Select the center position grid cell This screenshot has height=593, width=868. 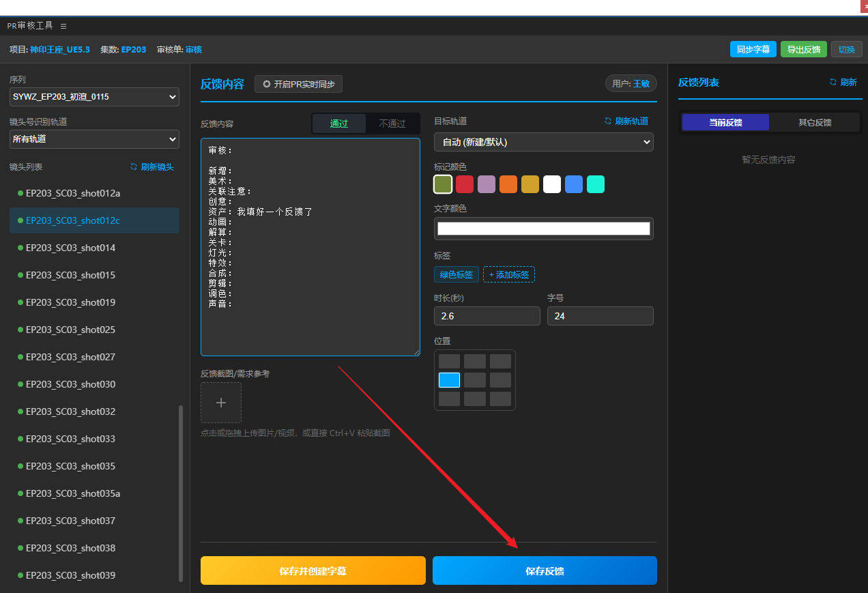click(x=475, y=380)
